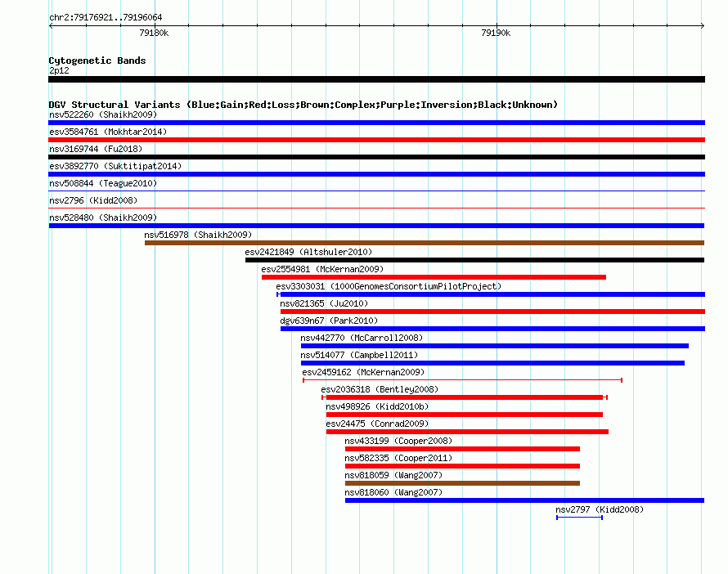Click the esv2421849 (Altshuler2010) label
728x574 pixels.
pyautogui.click(x=308, y=252)
